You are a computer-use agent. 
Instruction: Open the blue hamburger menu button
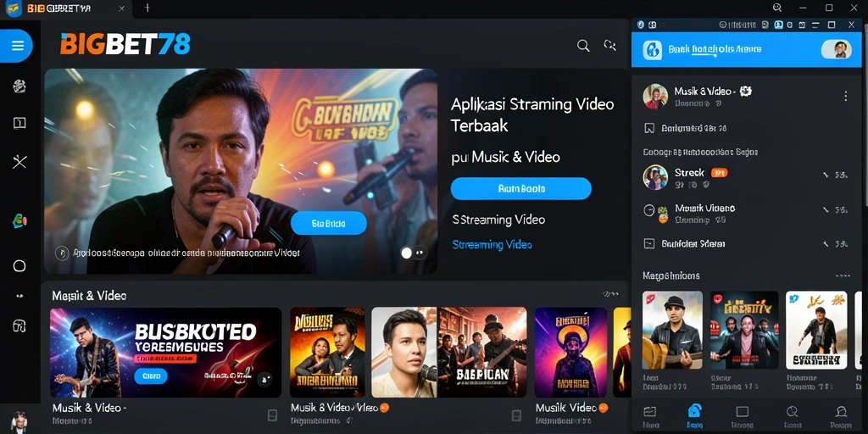click(17, 46)
